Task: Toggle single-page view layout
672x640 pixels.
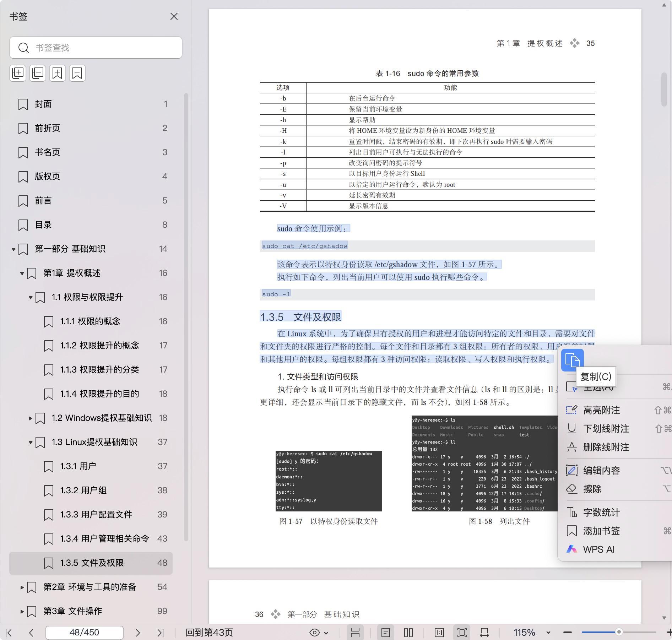Action: pos(386,633)
